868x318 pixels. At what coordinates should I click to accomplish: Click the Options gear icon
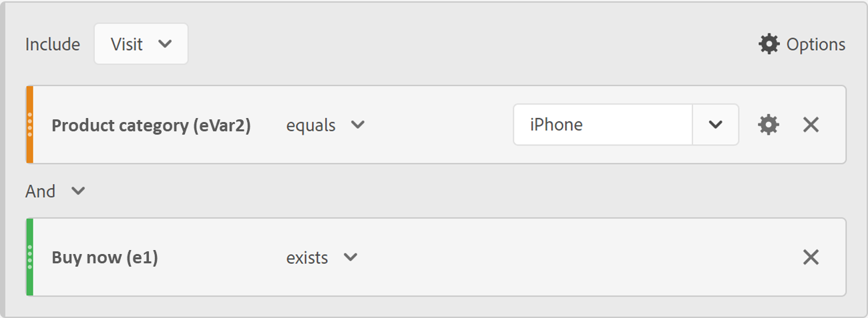tap(769, 44)
